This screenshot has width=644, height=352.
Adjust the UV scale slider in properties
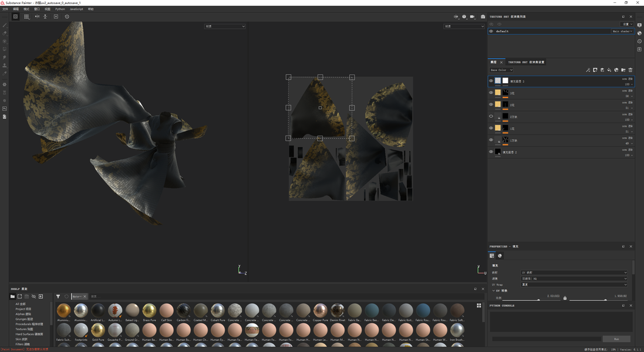pos(538,300)
